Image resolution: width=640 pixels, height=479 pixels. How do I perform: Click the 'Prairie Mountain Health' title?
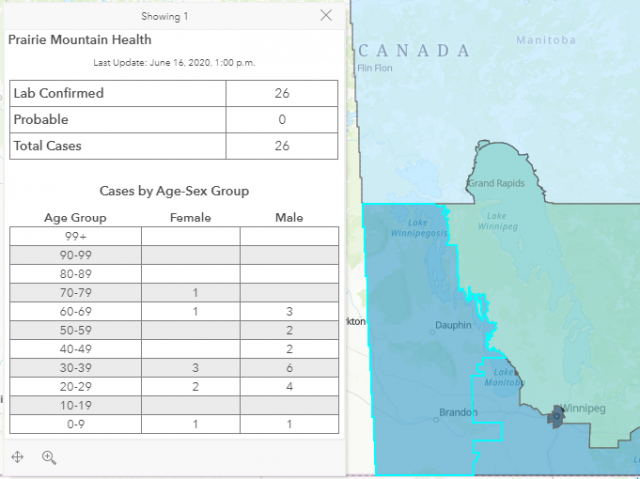click(80, 40)
